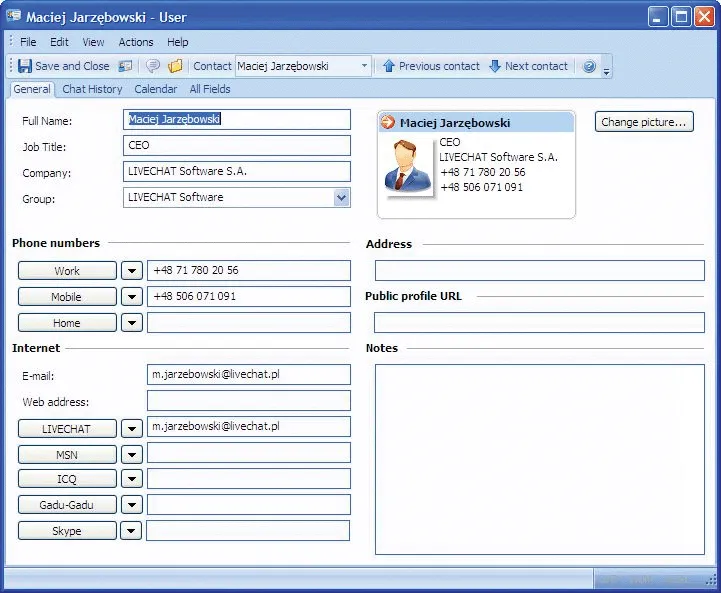Click the Mobile phone button

coord(67,296)
